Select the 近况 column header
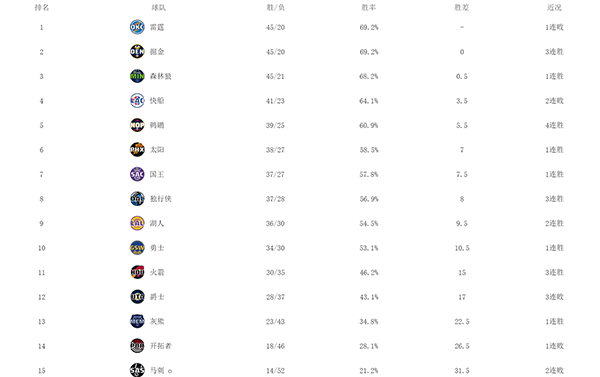Viewport: 600px width, 377px height. tap(554, 7)
